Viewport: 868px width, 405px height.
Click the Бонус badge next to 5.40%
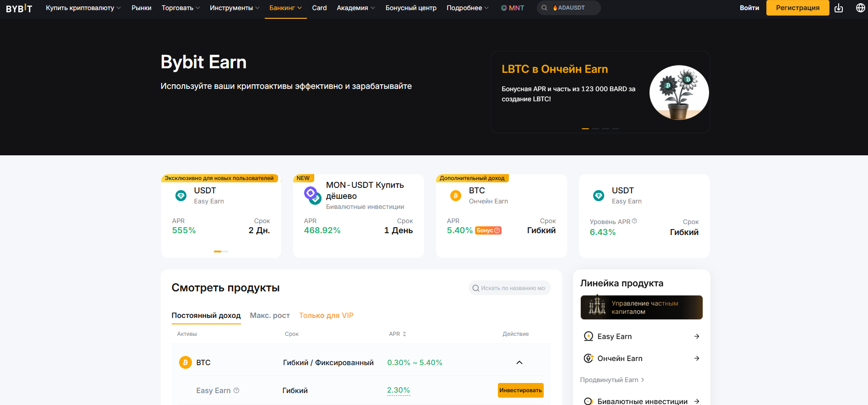tap(488, 230)
